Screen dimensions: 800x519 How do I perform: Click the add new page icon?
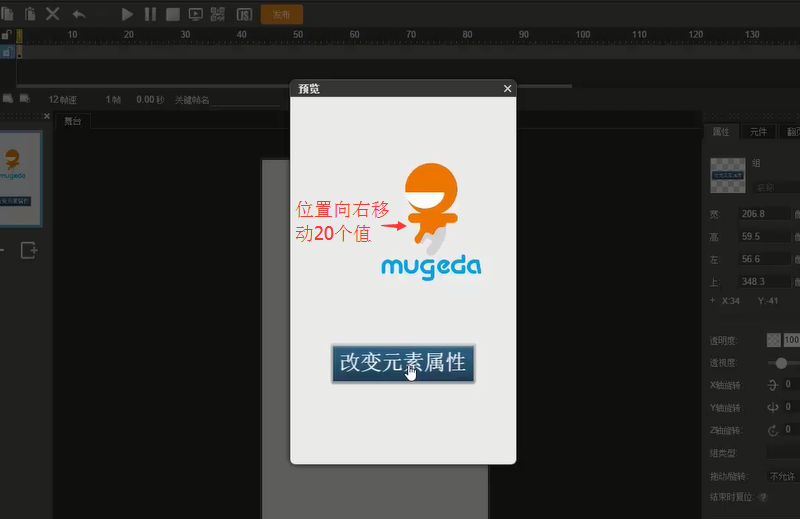[x=29, y=251]
